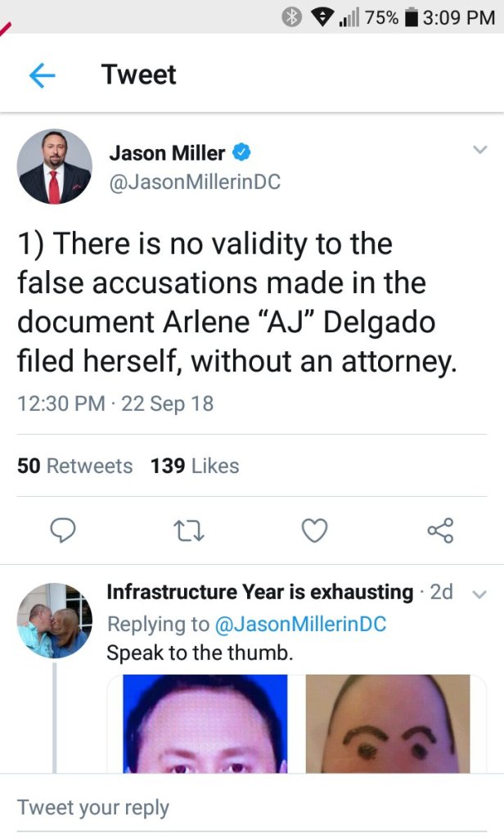504x839 pixels.
Task: Tap the verified badge next to Jason Miller
Action: 243,152
